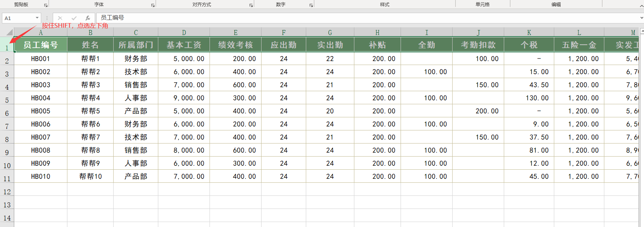Click the Cancel X icon in formula bar

(x=60, y=18)
